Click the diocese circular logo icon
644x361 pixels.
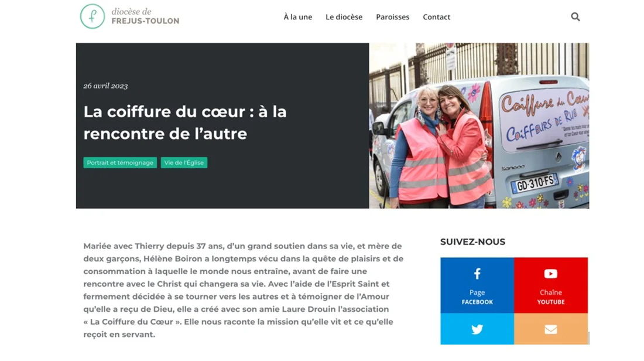coord(93,16)
